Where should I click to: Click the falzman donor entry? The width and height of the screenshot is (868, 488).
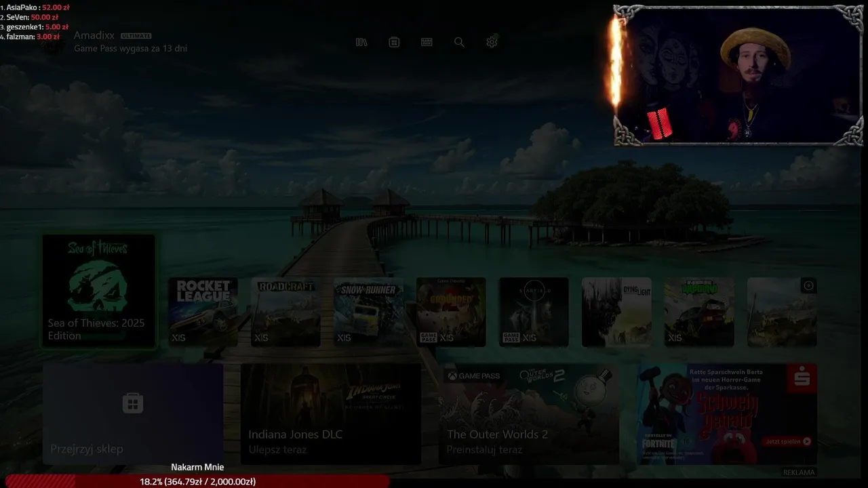30,37
